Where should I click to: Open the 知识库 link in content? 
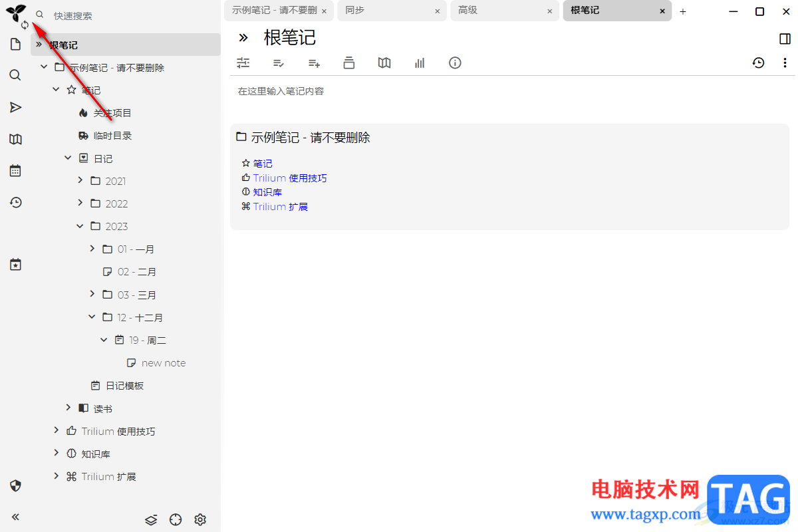tap(267, 192)
